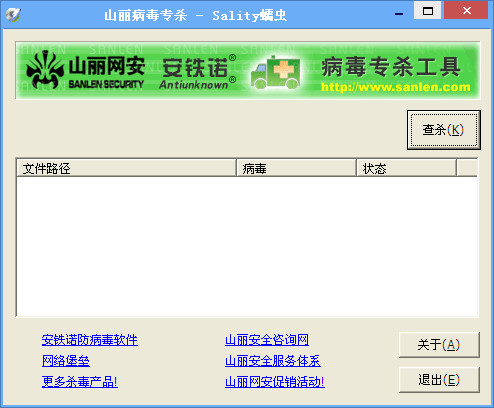The image size is (494, 408).
Task: Click the Sanlen Security logo in the banner
Action: point(85,71)
